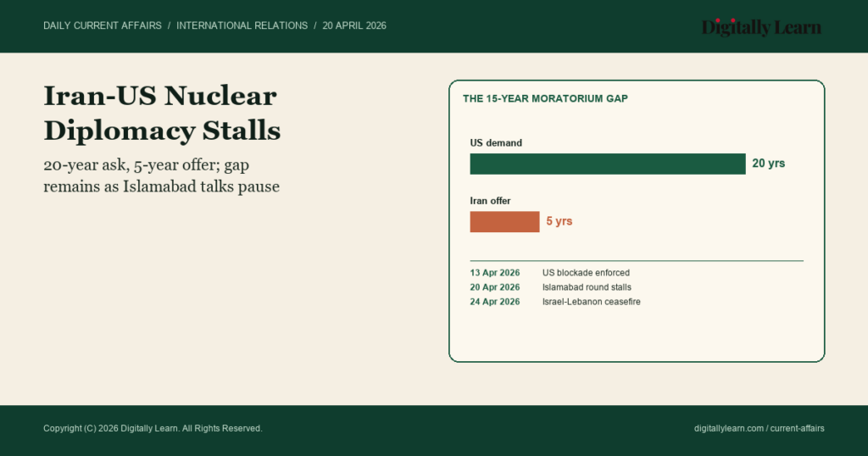The image size is (868, 456).
Task: Click the orange Iran offer bar
Action: point(505,221)
